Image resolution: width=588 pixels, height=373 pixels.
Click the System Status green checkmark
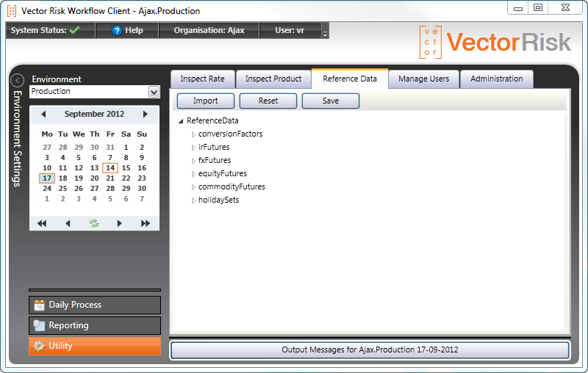(75, 30)
